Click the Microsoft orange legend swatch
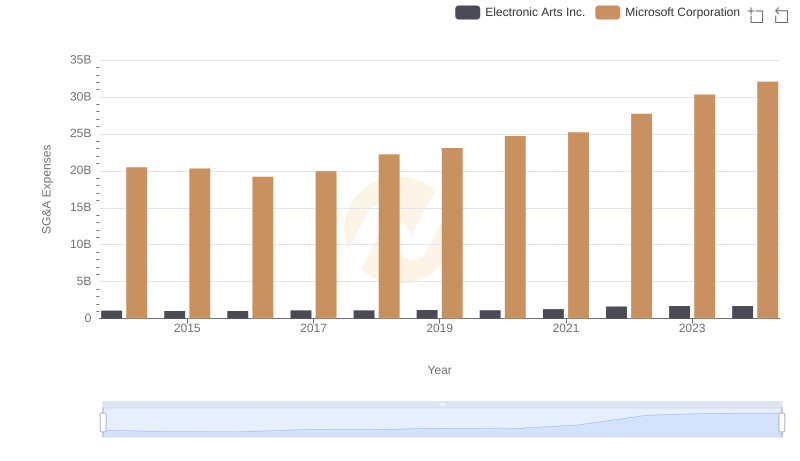The image size is (800, 461). [607, 12]
